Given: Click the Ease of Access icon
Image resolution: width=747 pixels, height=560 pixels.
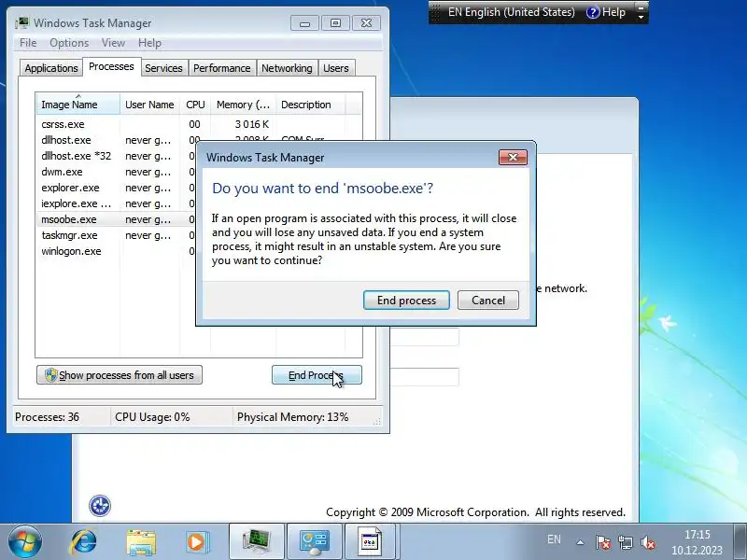Looking at the screenshot, I should (x=100, y=506).
